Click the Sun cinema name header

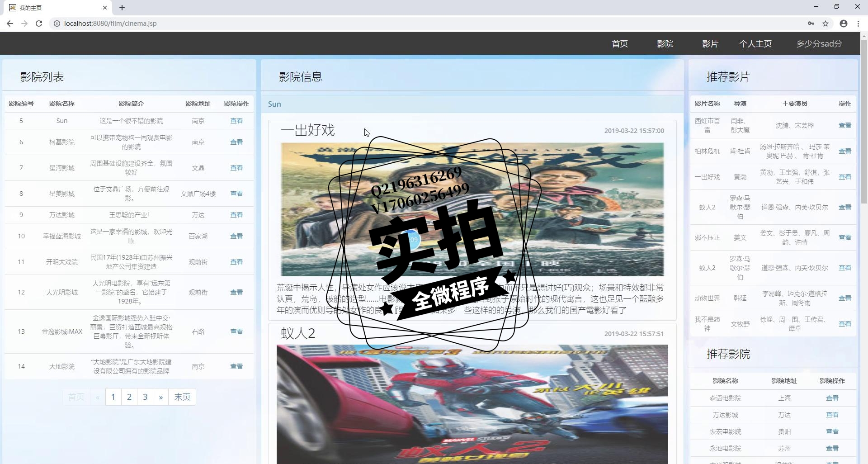pyautogui.click(x=274, y=104)
